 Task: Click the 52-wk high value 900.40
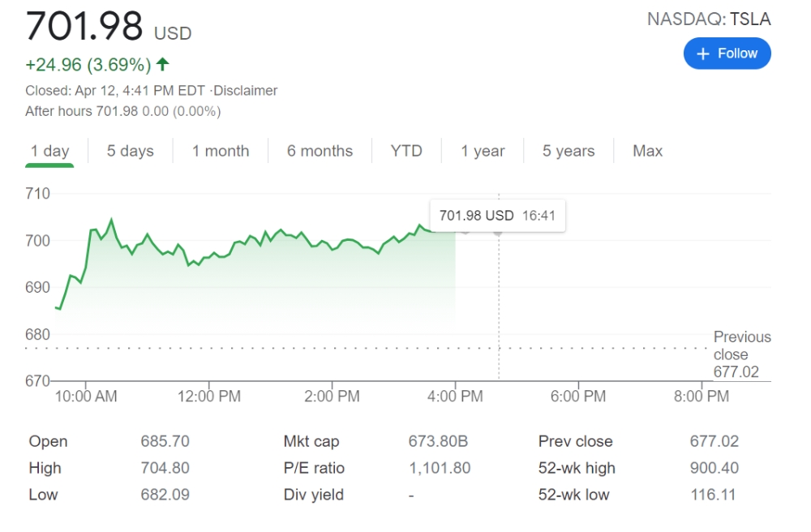pos(714,469)
